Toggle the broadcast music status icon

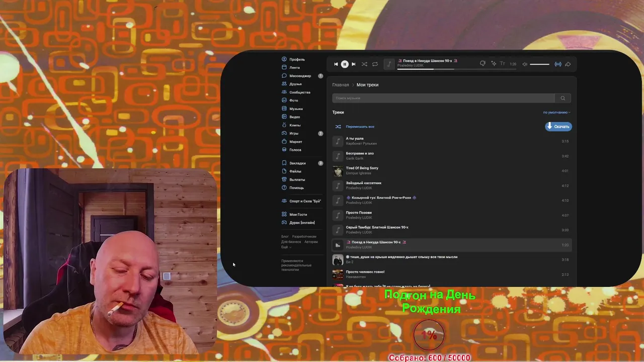558,64
